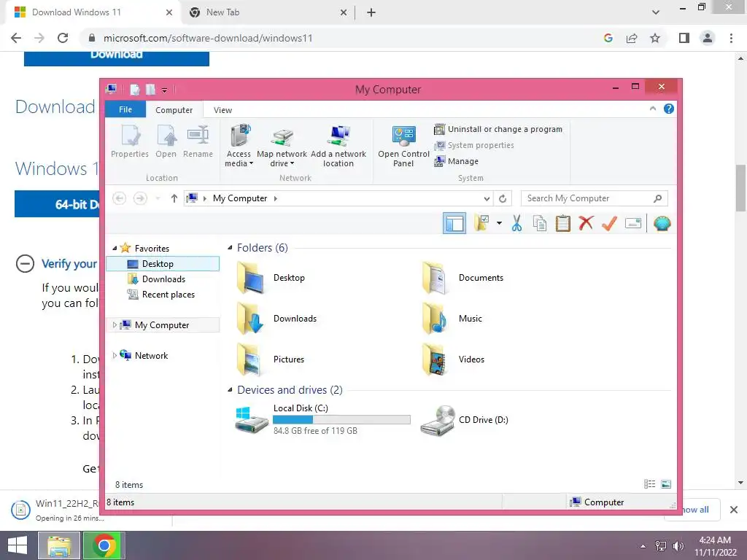Image resolution: width=747 pixels, height=560 pixels.
Task: Select Desktop under Favorites
Action: pos(163,264)
